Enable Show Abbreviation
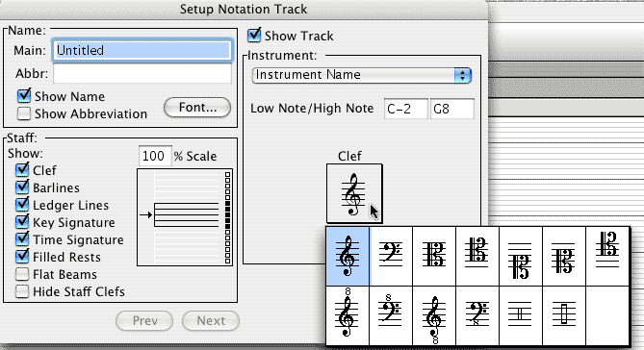Screen dimensions: 644x350 tap(24, 113)
